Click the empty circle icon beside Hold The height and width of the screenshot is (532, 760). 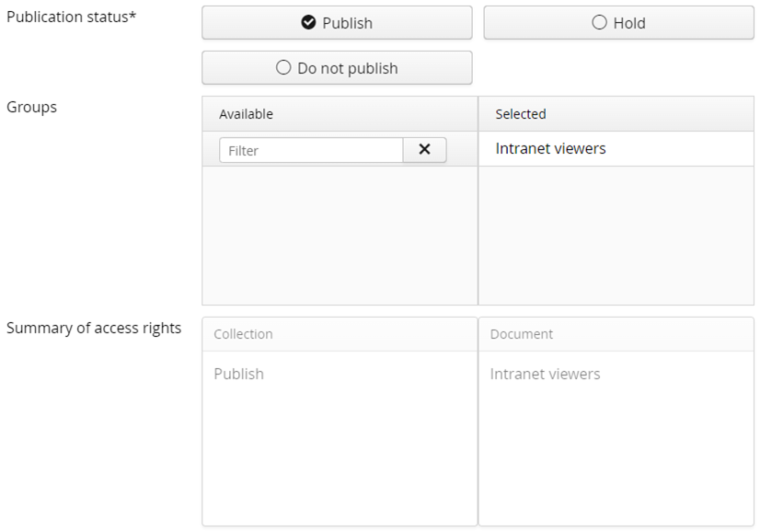[599, 23]
